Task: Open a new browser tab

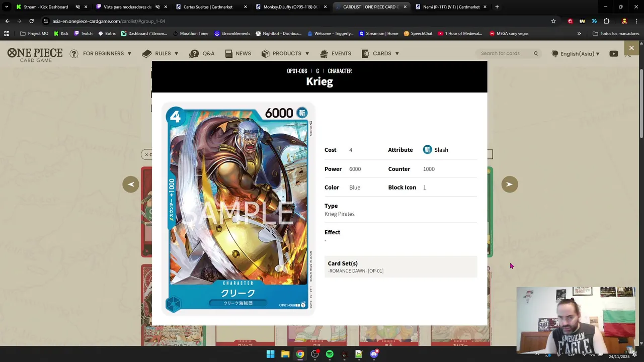Action: tap(497, 7)
